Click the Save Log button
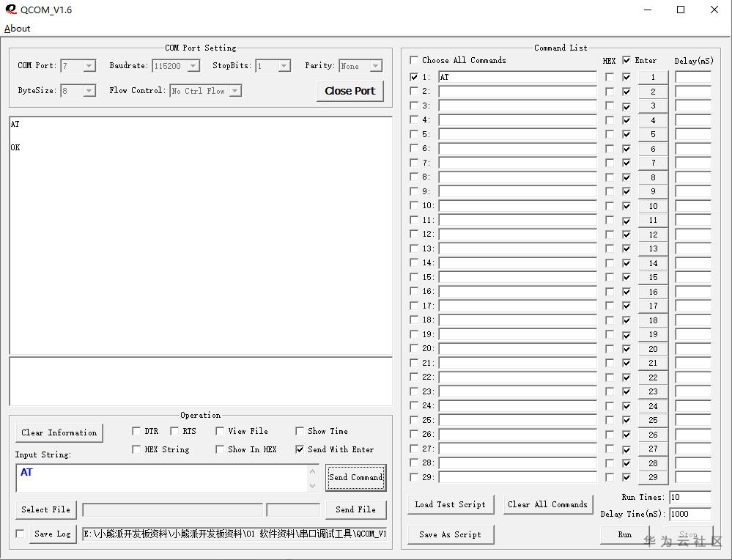Viewport: 732px width, 560px height. (x=52, y=534)
